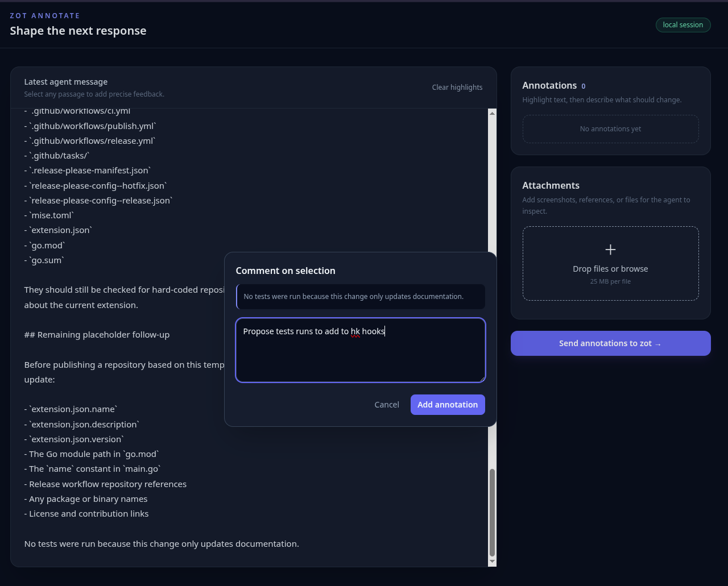Image resolution: width=728 pixels, height=586 pixels.
Task: Clear highlights in the latest agent message
Action: coord(457,88)
